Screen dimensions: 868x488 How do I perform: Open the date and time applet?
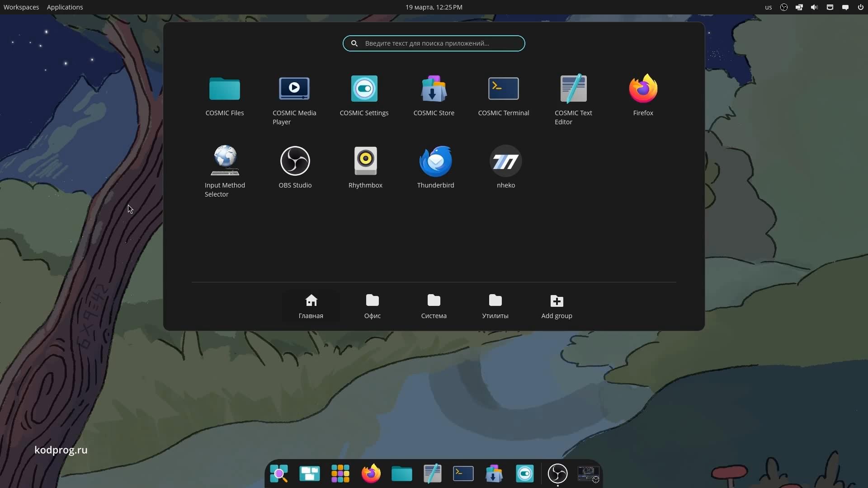(434, 7)
